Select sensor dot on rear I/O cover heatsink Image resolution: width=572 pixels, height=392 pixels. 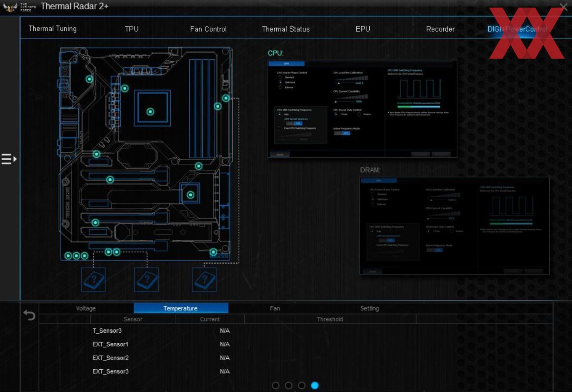click(89, 79)
